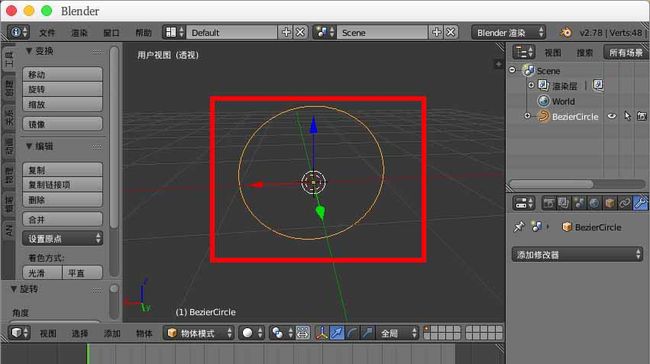Switch to the World (globe) properties tab
This screenshot has width=650, height=364.
594,203
